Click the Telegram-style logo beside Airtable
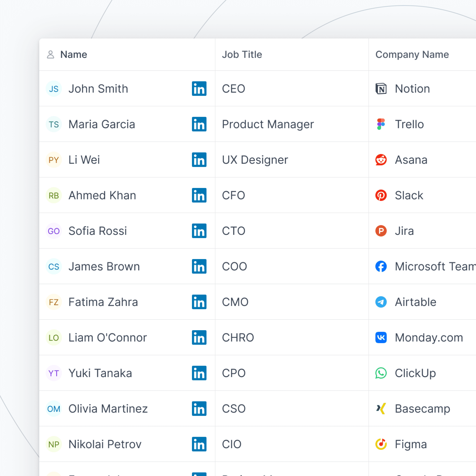This screenshot has height=476, width=476. (381, 302)
